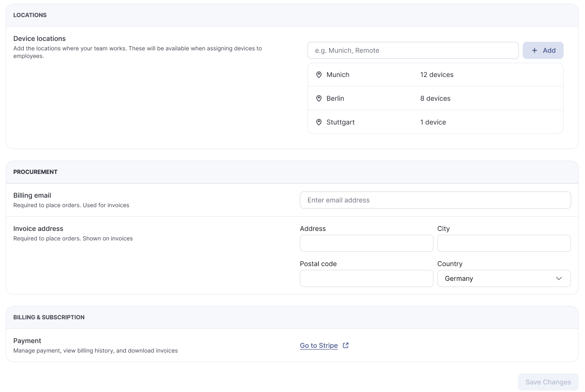Viewport: 585px width, 392px height.
Task: Click the chevron arrow in the Country selector
Action: tap(559, 278)
